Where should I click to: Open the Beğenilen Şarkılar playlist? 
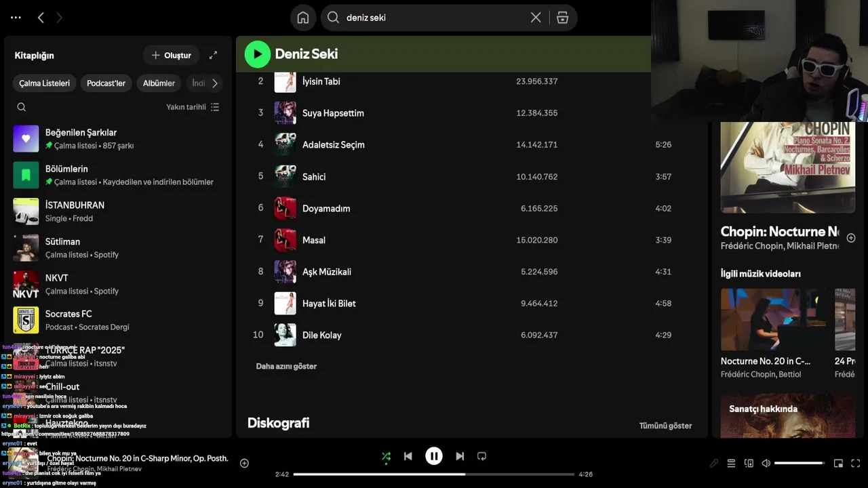pos(118,138)
